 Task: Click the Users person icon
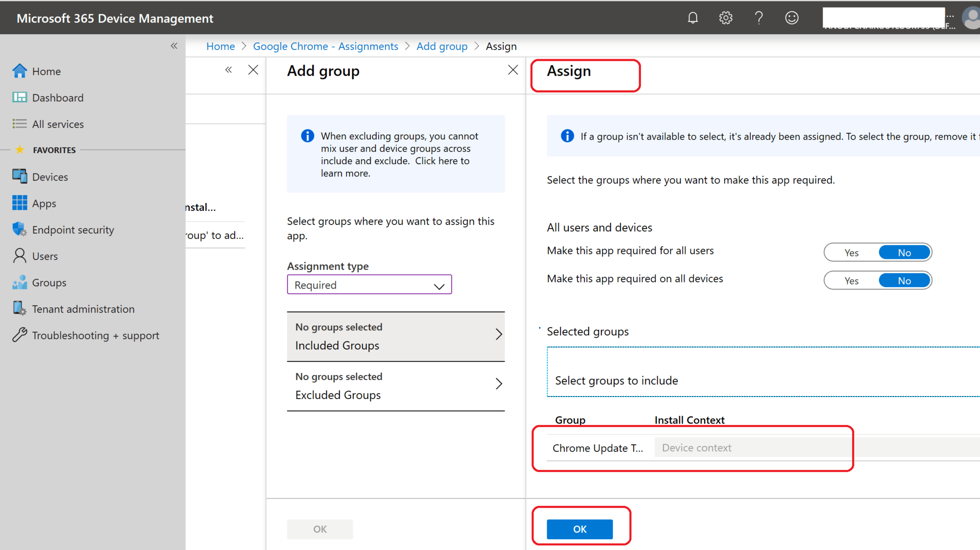click(x=20, y=255)
